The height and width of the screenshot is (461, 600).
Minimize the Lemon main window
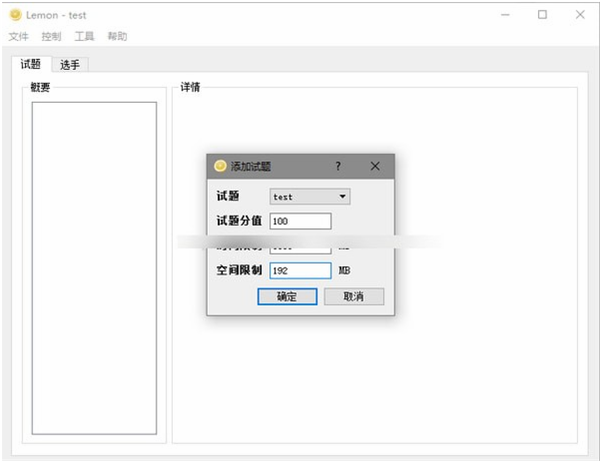point(505,15)
